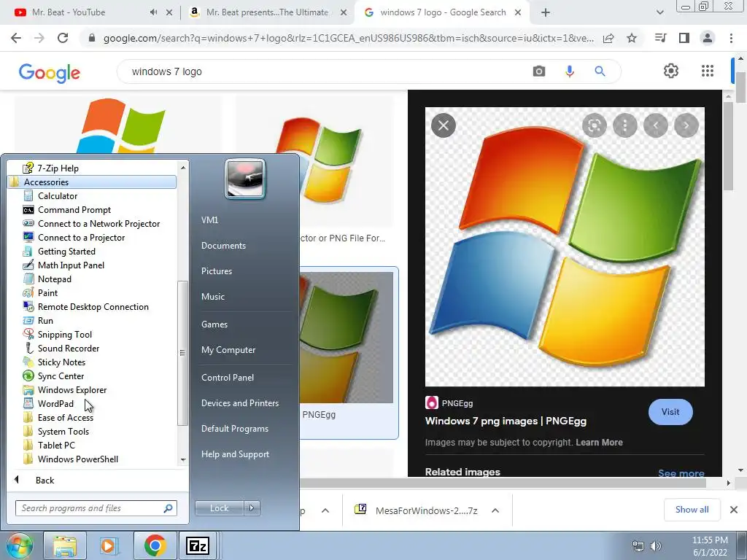The image size is (747, 560).
Task: Open Connect to a Network Projector
Action: pos(98,223)
